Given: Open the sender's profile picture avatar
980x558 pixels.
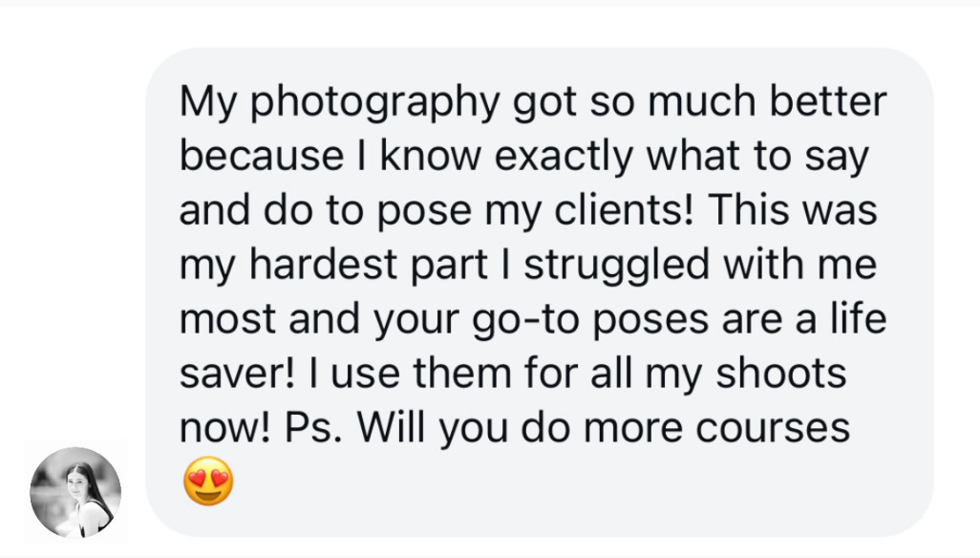Looking at the screenshot, I should [75, 492].
